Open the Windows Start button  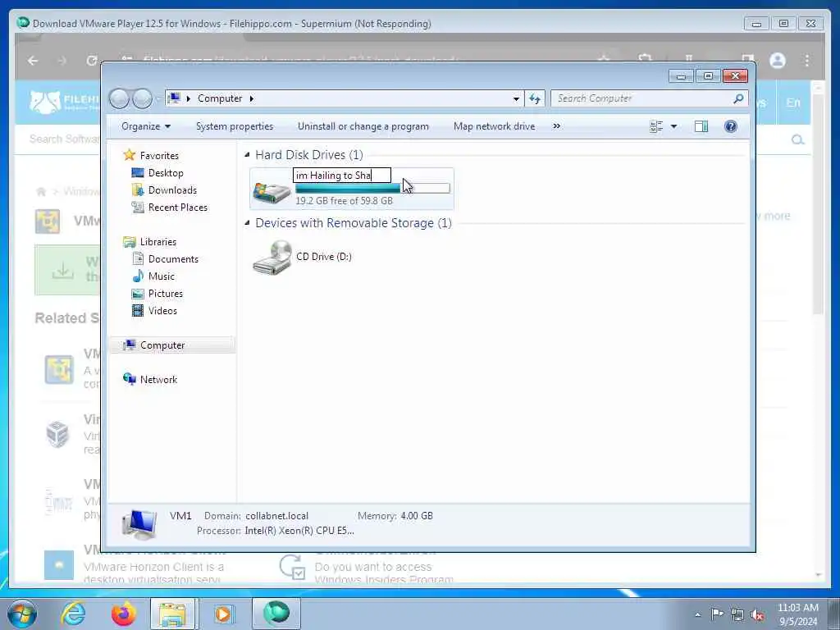(22, 614)
